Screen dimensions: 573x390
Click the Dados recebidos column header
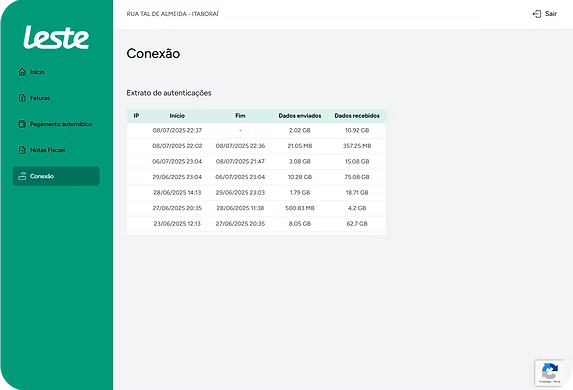(x=357, y=116)
